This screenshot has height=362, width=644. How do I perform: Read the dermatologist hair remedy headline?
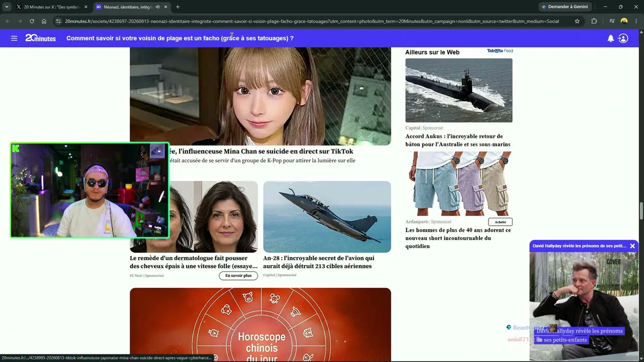coord(194,262)
